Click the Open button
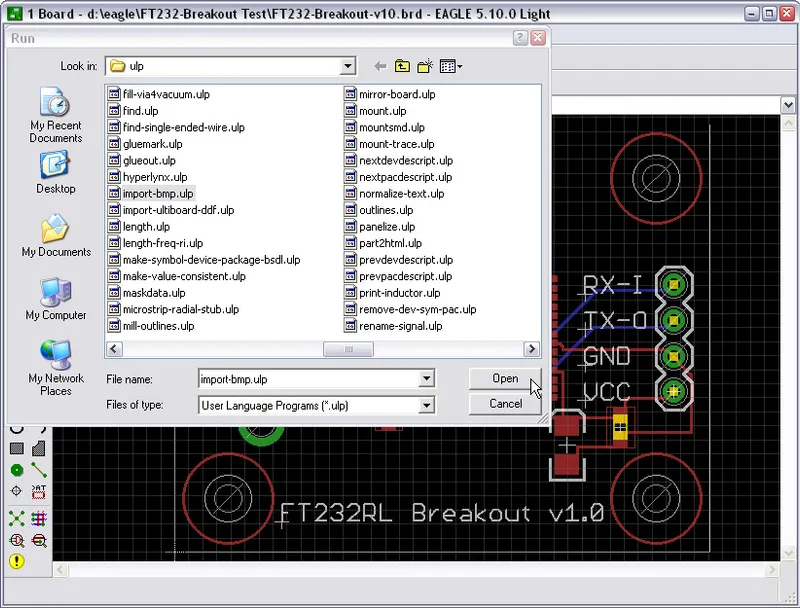 click(505, 378)
